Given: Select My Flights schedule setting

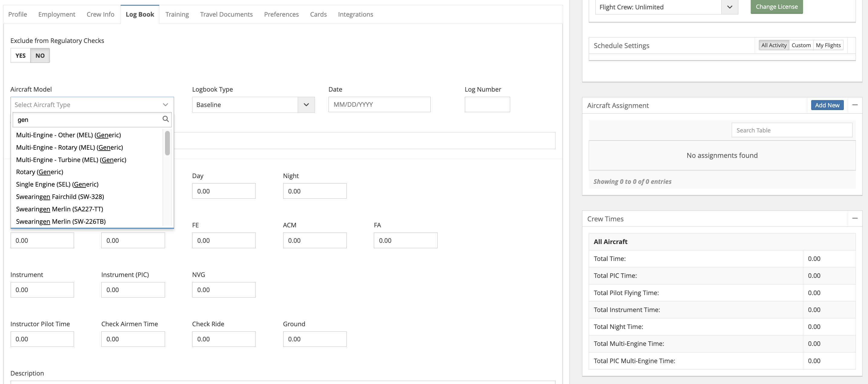Looking at the screenshot, I should pyautogui.click(x=828, y=45).
